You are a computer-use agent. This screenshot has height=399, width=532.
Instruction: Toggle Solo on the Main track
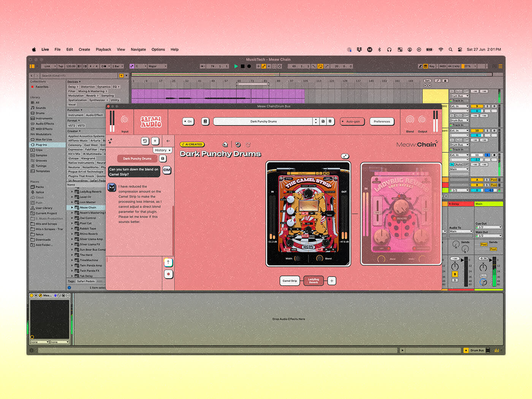click(483, 276)
